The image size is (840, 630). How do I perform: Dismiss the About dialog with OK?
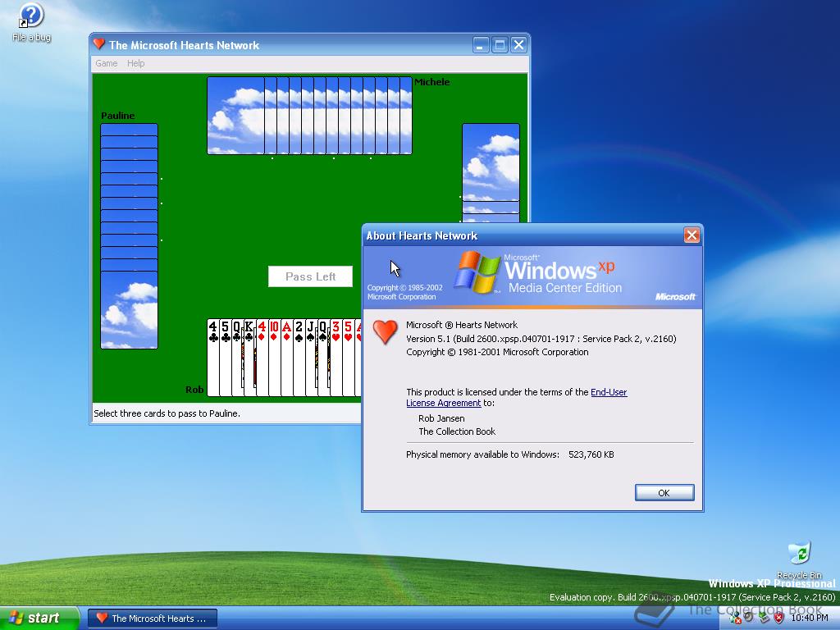tap(664, 492)
